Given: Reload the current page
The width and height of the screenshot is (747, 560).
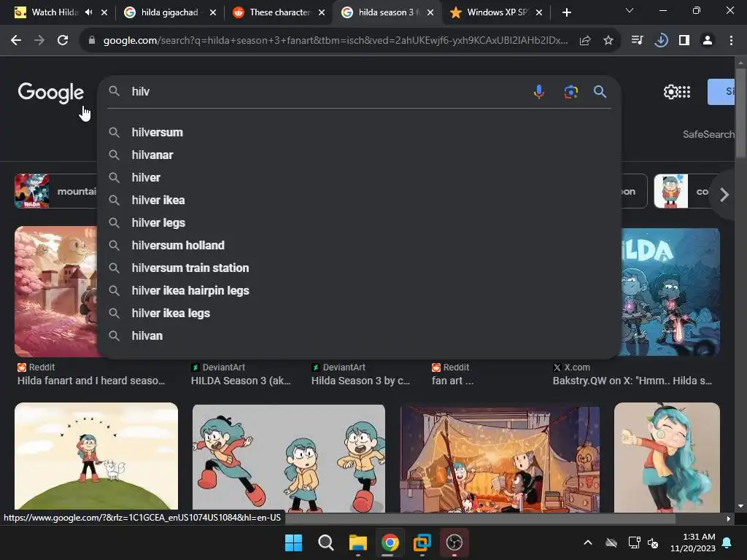Looking at the screenshot, I should pyautogui.click(x=63, y=41).
